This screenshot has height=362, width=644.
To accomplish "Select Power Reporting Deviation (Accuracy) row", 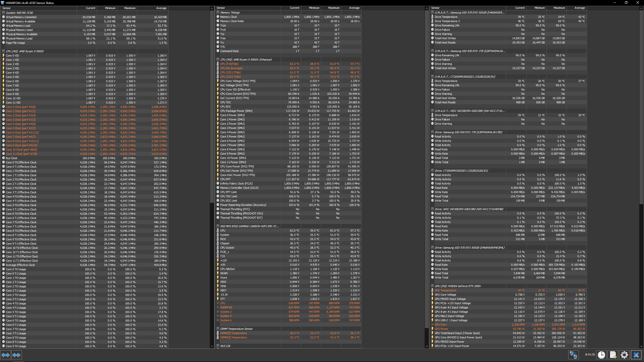I will [288, 205].
